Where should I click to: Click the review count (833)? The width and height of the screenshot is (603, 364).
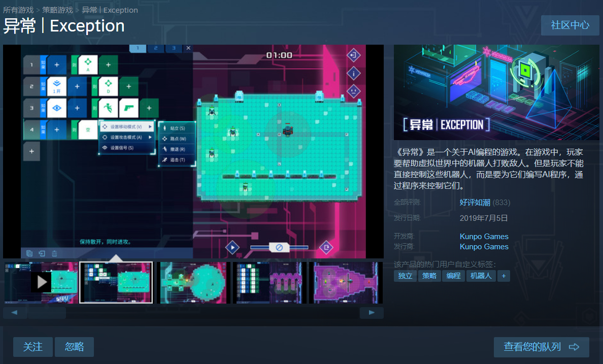(x=501, y=203)
